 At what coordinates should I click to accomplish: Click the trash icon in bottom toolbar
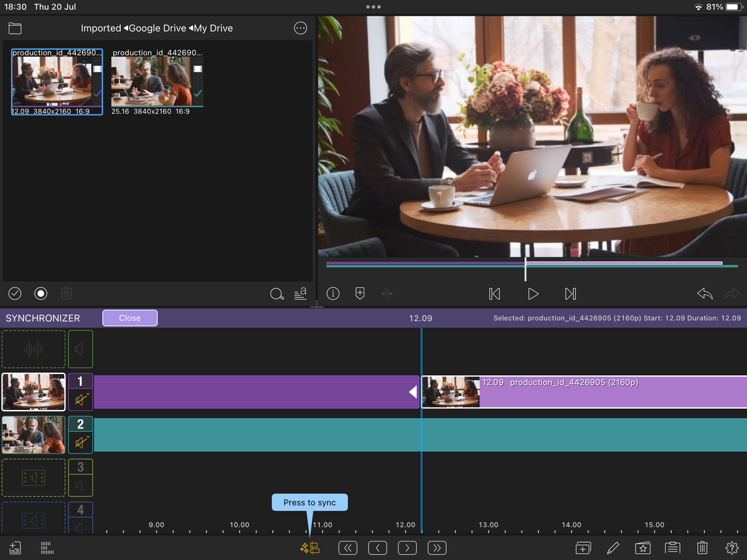coord(702,548)
